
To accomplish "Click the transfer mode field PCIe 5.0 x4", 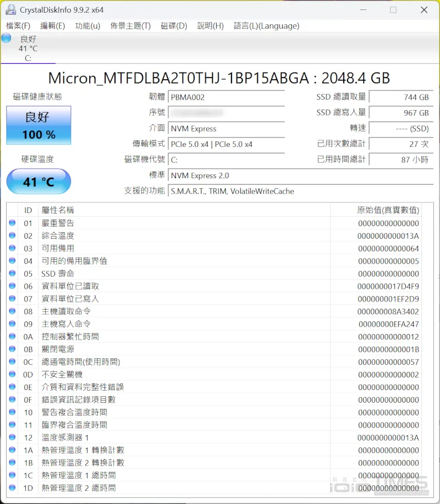I will tap(226, 144).
